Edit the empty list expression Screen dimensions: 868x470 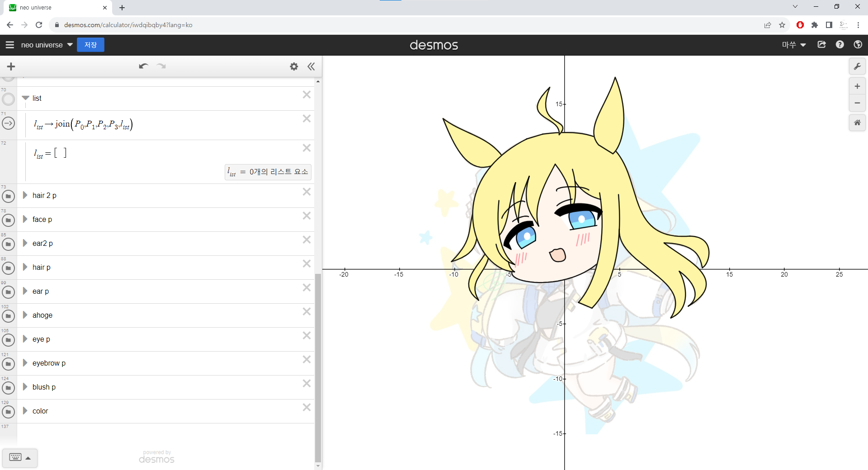click(x=51, y=153)
